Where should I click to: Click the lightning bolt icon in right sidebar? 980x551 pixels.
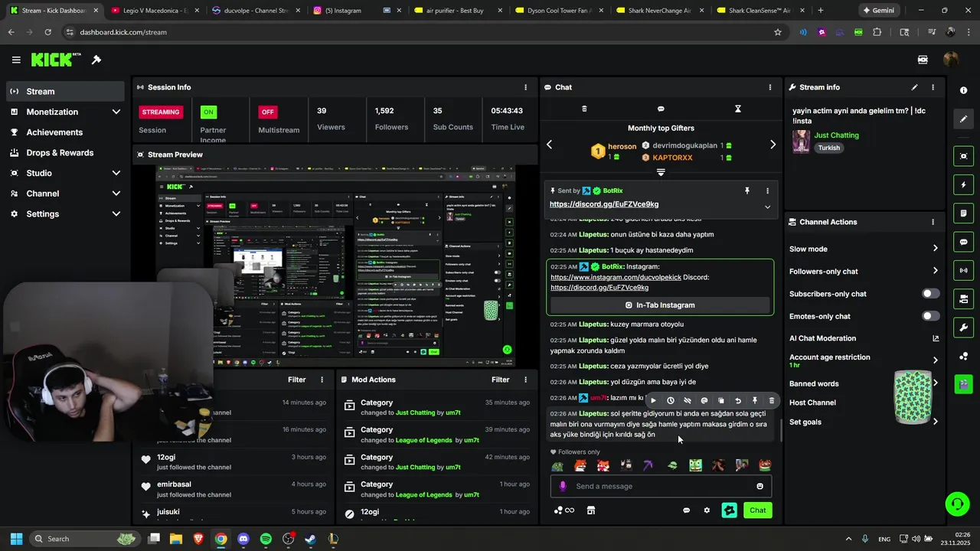point(963,184)
